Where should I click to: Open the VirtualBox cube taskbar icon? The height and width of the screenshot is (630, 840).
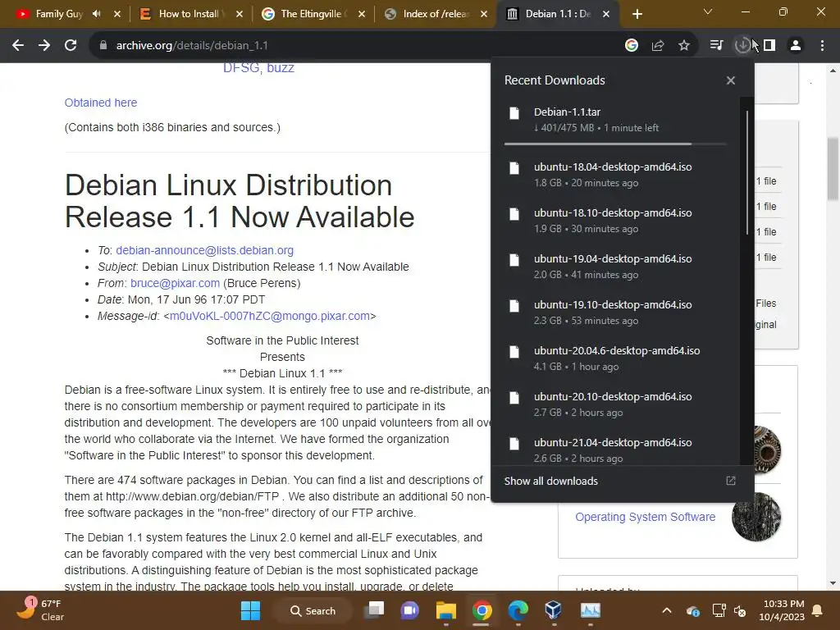[554, 610]
